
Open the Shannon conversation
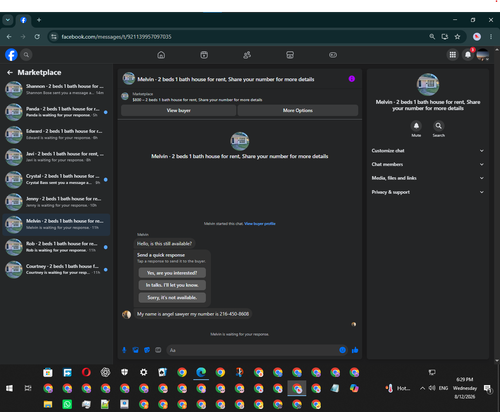tap(56, 89)
